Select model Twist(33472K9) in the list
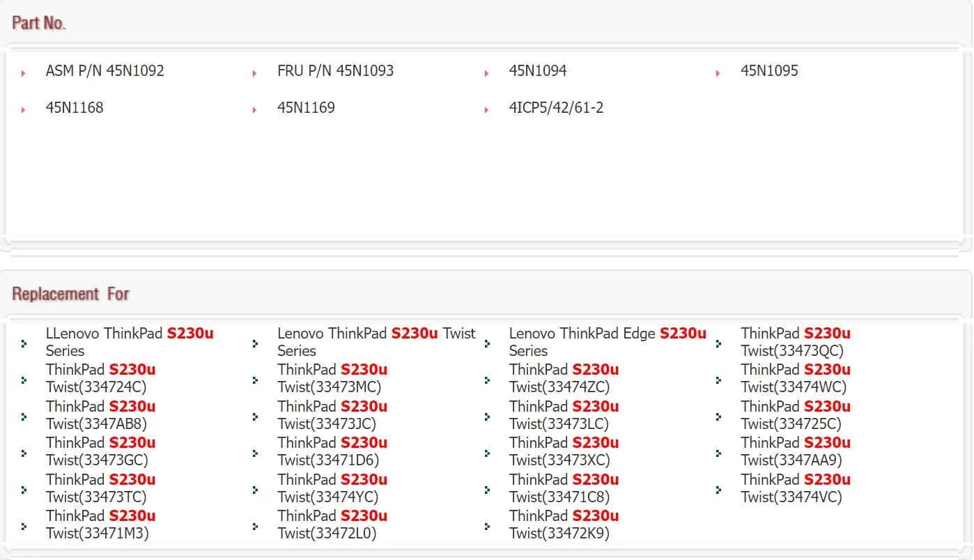 pyautogui.click(x=564, y=524)
